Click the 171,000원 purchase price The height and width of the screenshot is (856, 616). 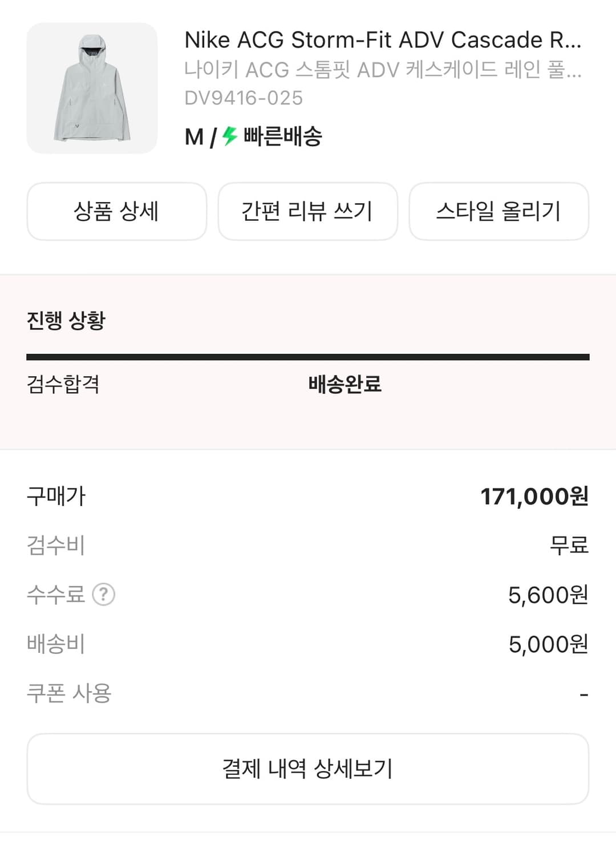[534, 496]
